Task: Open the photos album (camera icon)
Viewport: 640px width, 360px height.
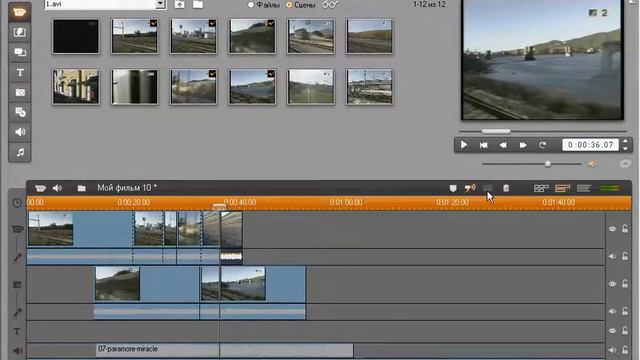Action: [x=20, y=92]
